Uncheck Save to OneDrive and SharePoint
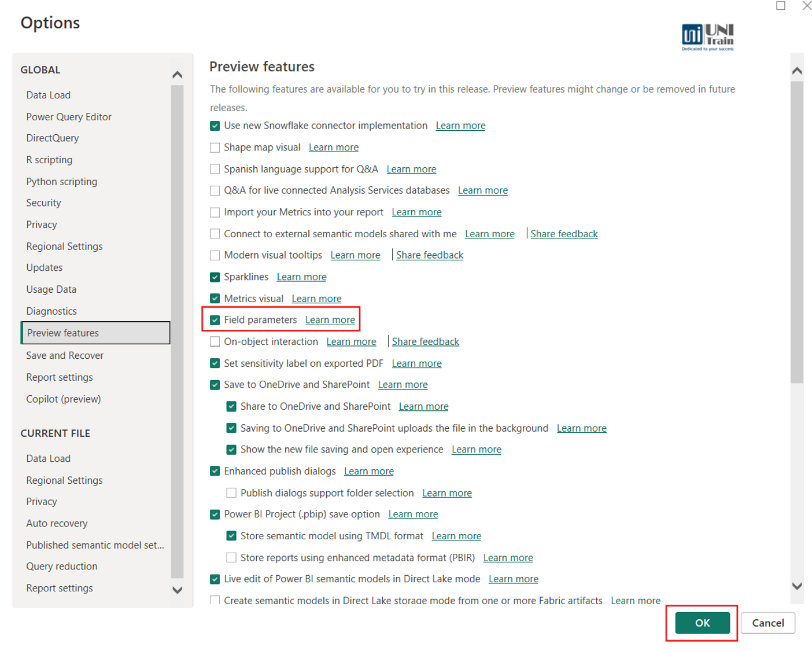 pos(215,385)
